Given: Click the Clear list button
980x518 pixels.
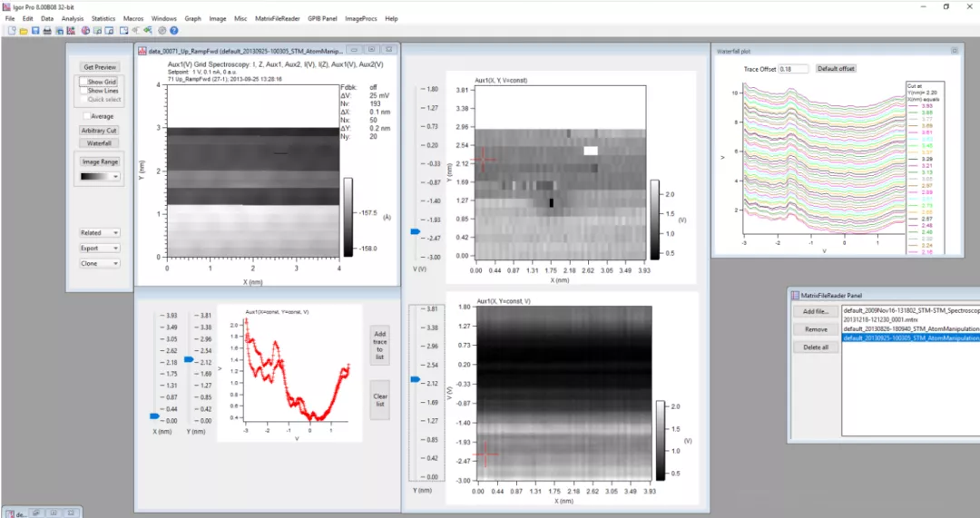Looking at the screenshot, I should click(x=380, y=400).
